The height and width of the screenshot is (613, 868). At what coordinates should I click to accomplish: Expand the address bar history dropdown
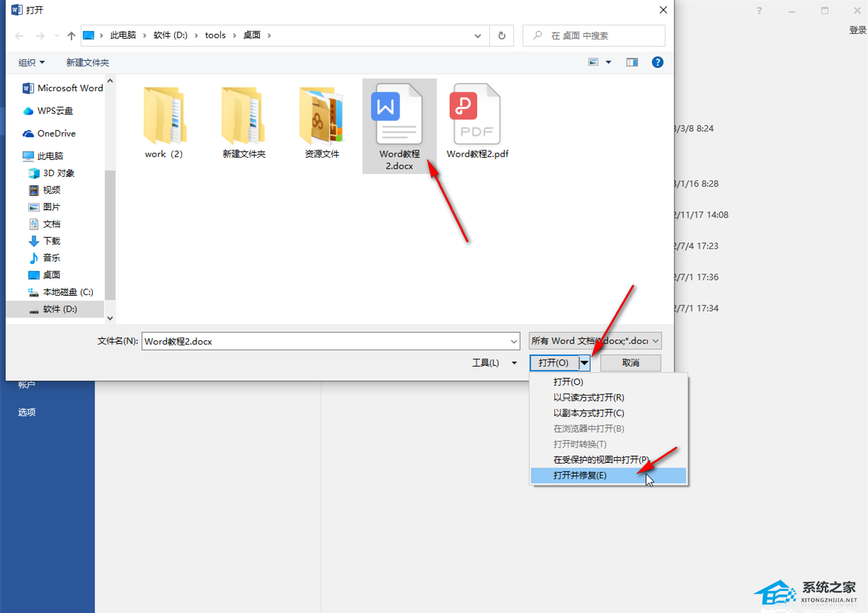point(479,35)
